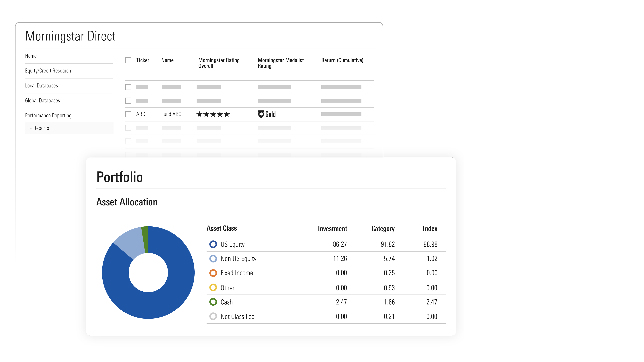Check the first row checkbox in list
The width and height of the screenshot is (644, 362).
128,87
